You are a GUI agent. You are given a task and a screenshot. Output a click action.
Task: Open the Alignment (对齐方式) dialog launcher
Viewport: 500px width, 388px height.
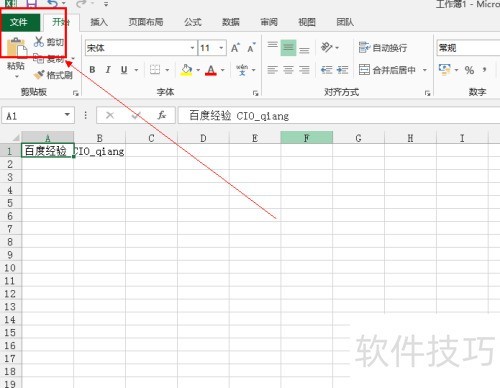click(427, 93)
